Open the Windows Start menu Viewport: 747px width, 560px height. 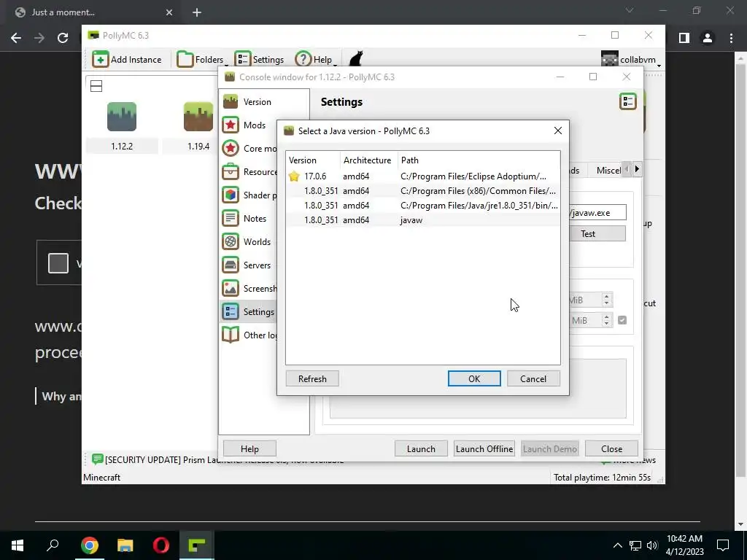(x=18, y=545)
